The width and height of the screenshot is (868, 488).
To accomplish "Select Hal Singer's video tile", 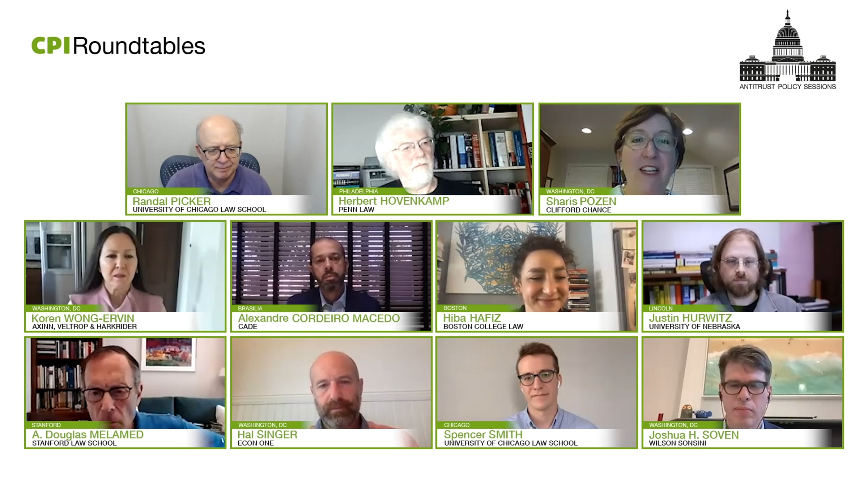I will click(x=331, y=393).
